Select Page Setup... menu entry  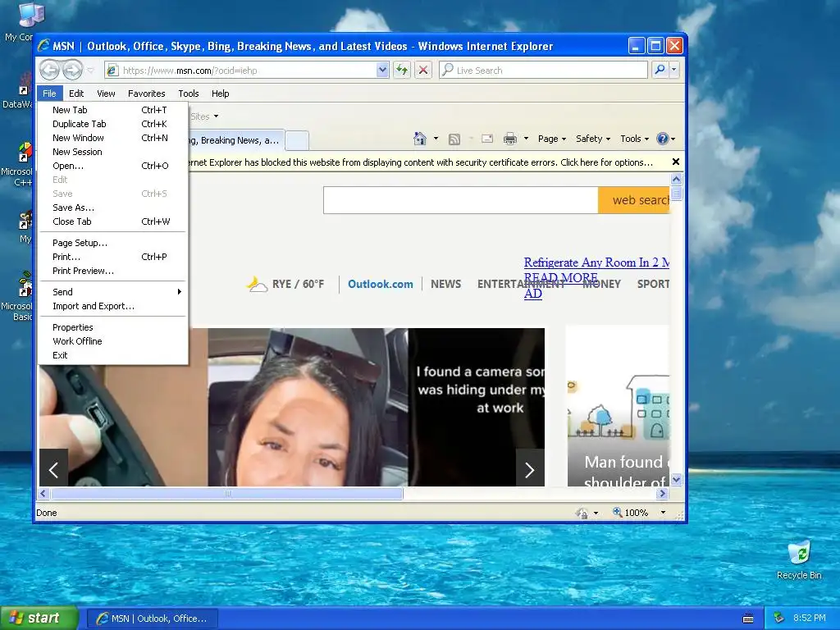(112, 243)
